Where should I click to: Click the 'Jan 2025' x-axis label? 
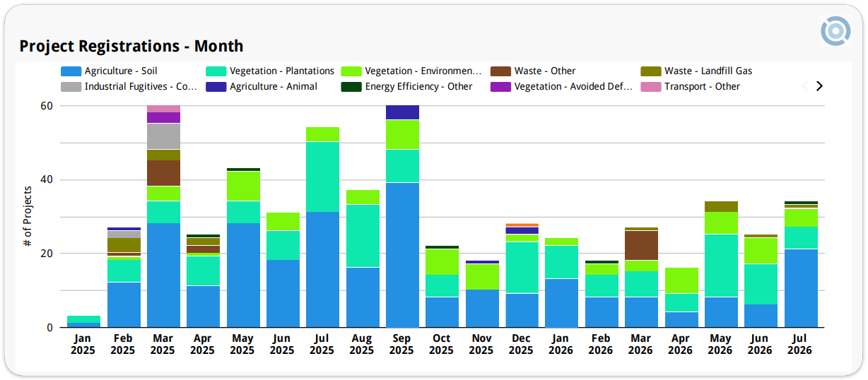pos(83,345)
